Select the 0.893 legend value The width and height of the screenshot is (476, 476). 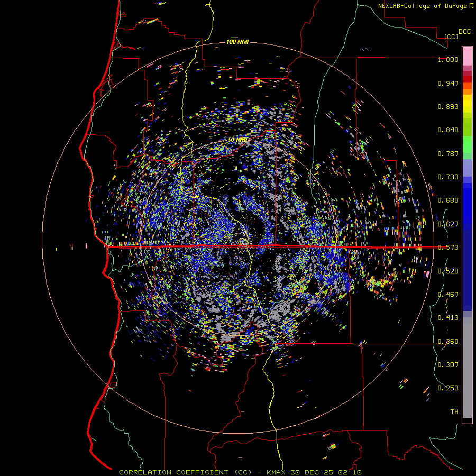point(448,106)
